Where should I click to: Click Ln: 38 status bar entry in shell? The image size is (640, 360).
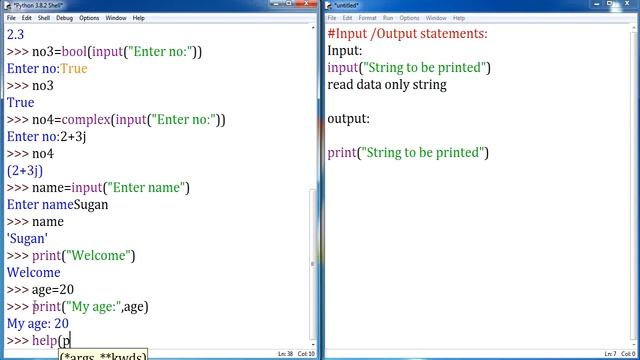coord(285,354)
